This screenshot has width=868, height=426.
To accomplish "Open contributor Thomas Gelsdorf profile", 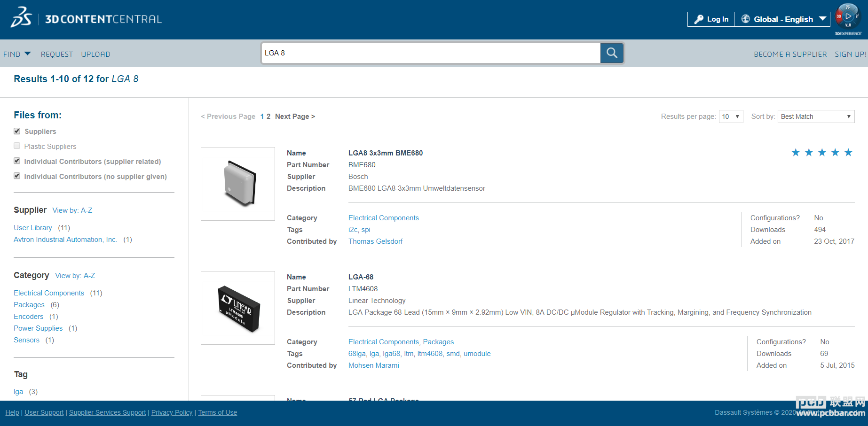I will 376,241.
